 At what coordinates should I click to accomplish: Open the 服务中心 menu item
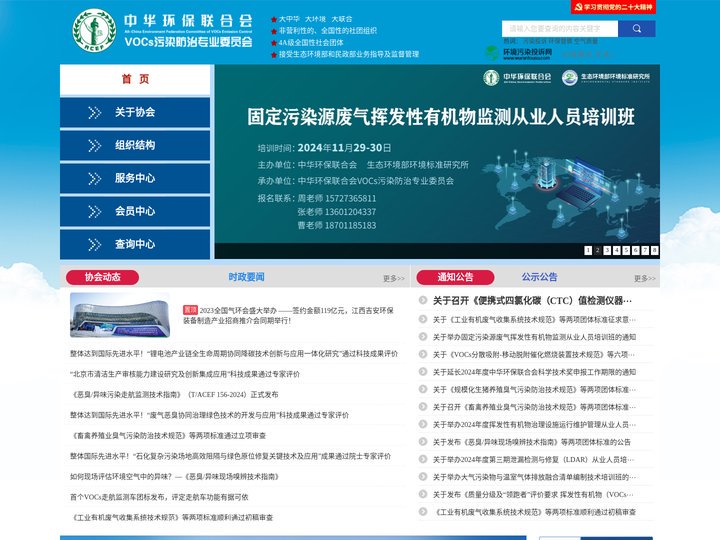[135, 179]
